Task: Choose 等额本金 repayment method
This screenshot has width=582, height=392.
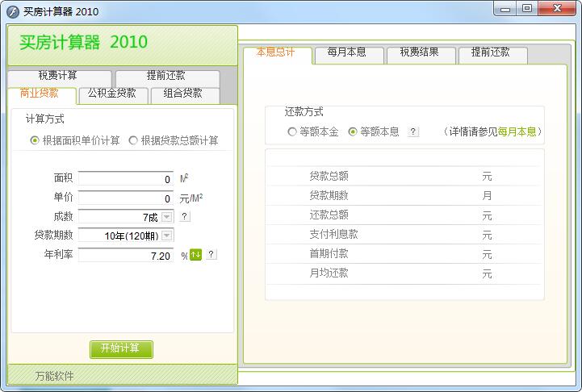Action: [292, 131]
